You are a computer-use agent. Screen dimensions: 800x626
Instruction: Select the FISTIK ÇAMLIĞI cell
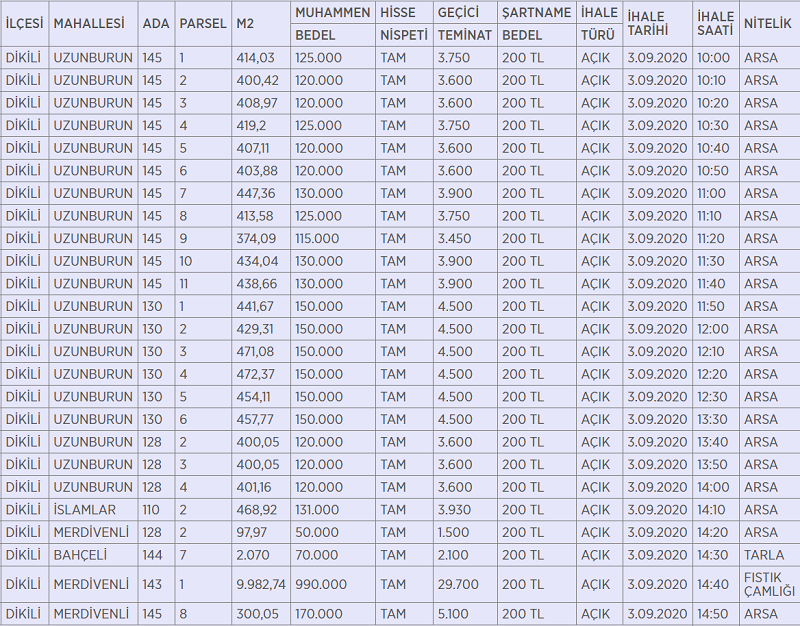point(768,584)
